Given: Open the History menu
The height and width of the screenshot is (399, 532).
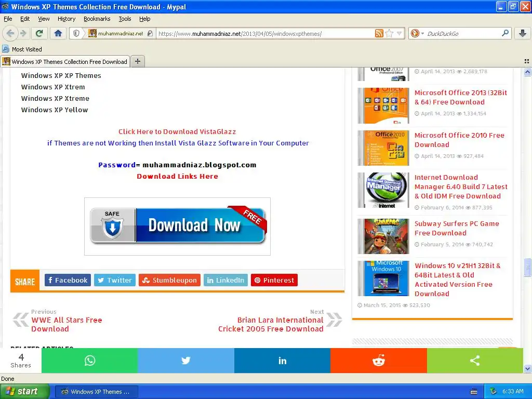Looking at the screenshot, I should tap(66, 19).
